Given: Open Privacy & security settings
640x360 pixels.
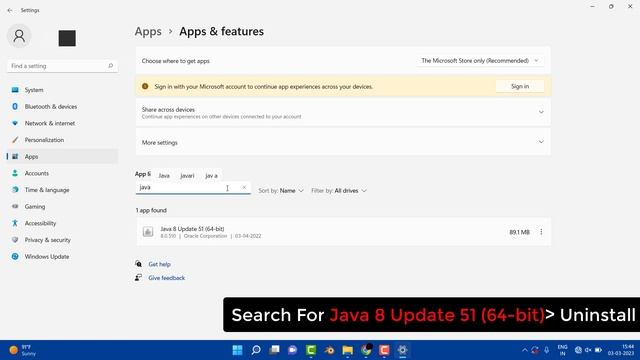Looking at the screenshot, I should click(x=62, y=240).
